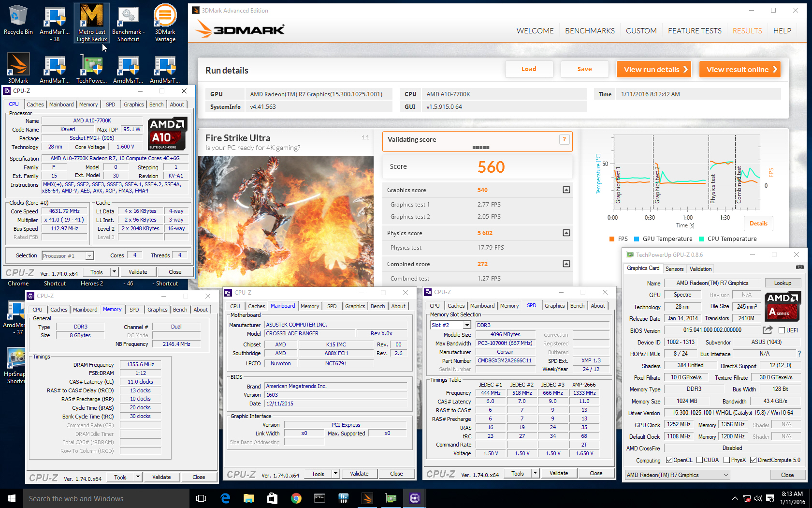Click the Validating score help question icon

click(564, 139)
